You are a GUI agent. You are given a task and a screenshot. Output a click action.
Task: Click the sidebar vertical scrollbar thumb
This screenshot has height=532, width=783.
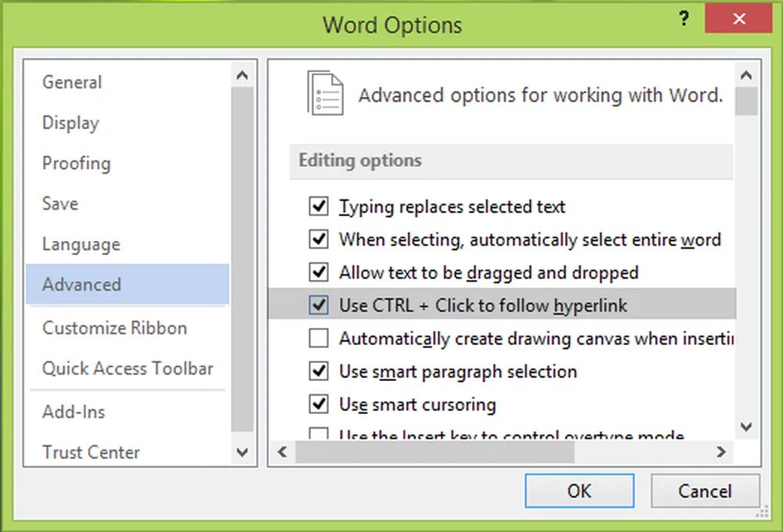[x=242, y=259]
